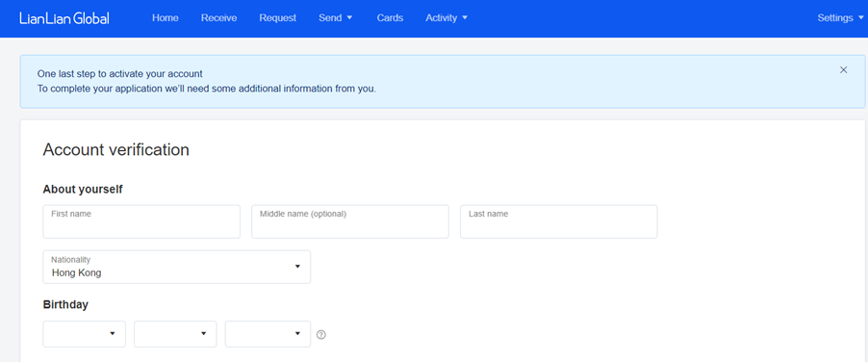Dismiss the account activation banner
The height and width of the screenshot is (362, 868).
click(x=843, y=69)
